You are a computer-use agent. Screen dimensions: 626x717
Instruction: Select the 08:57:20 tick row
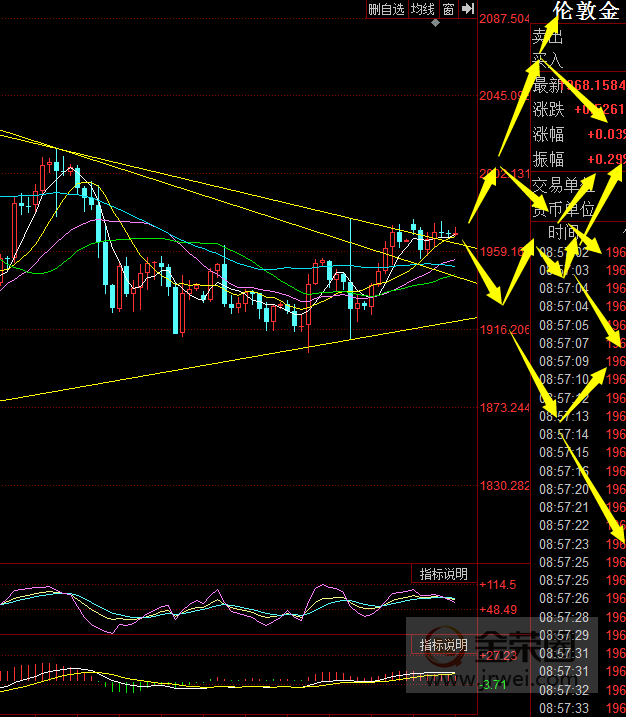point(565,489)
